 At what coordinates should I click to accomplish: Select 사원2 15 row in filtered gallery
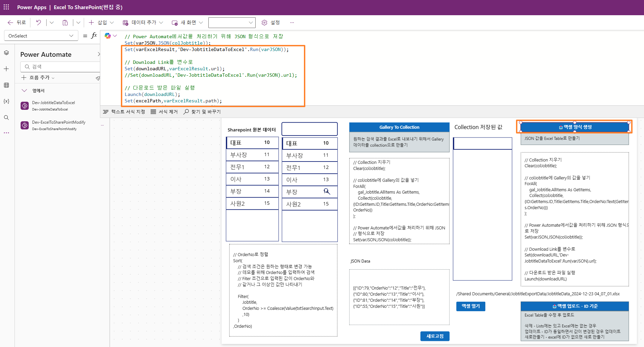click(310, 204)
